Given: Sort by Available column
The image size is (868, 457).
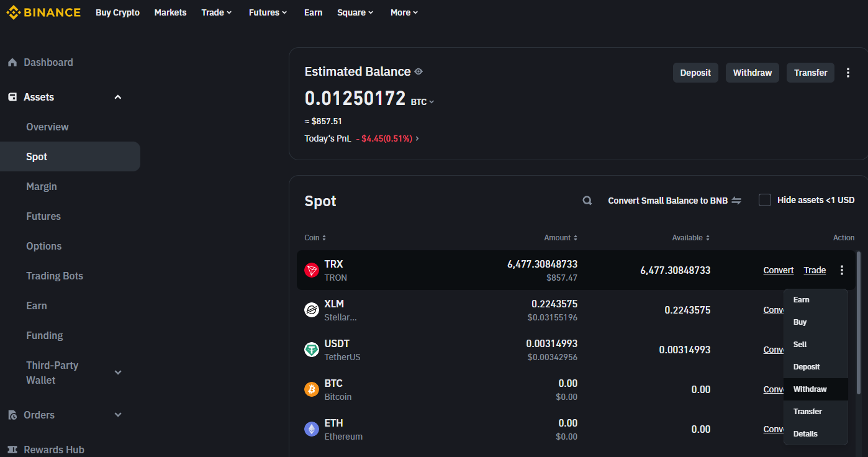Looking at the screenshot, I should [x=691, y=238].
